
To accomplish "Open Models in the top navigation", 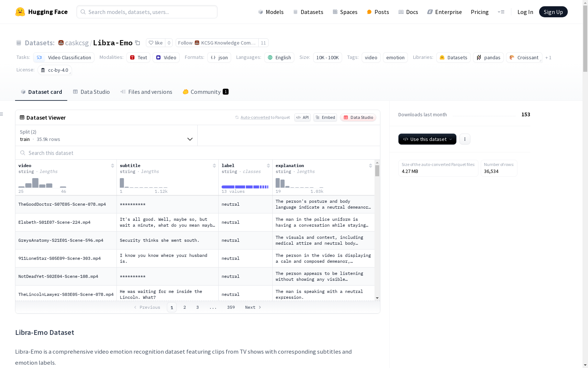I will 271,12.
